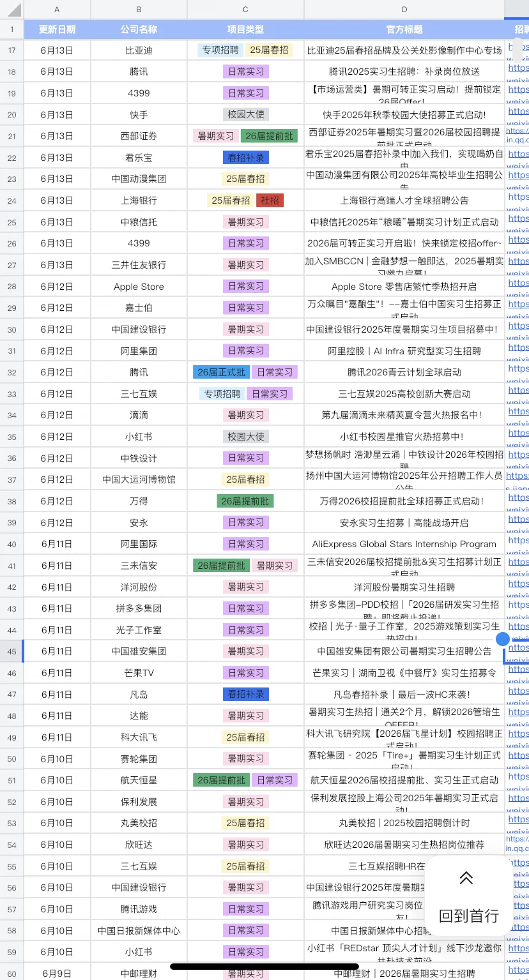Image resolution: width=529 pixels, height=980 pixels.
Task: Click the 官方标题 header cell
Action: (x=404, y=29)
